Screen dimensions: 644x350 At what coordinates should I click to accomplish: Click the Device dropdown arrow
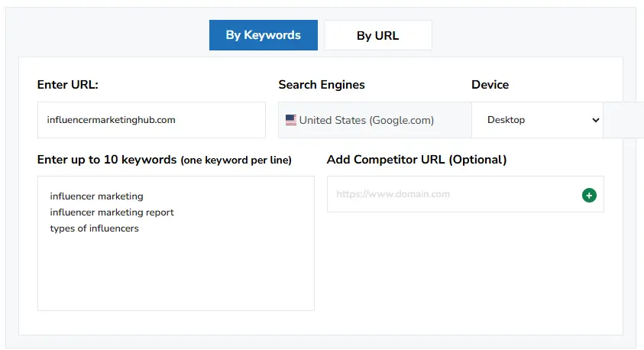(x=595, y=120)
